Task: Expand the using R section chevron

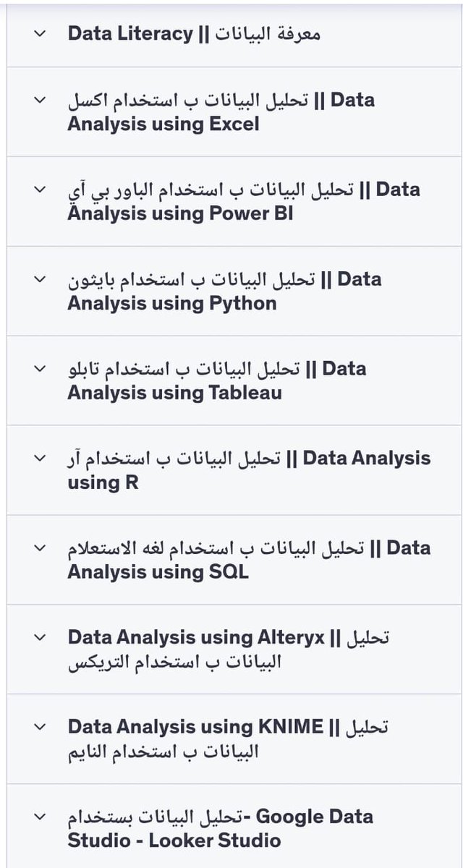Action: [x=40, y=459]
